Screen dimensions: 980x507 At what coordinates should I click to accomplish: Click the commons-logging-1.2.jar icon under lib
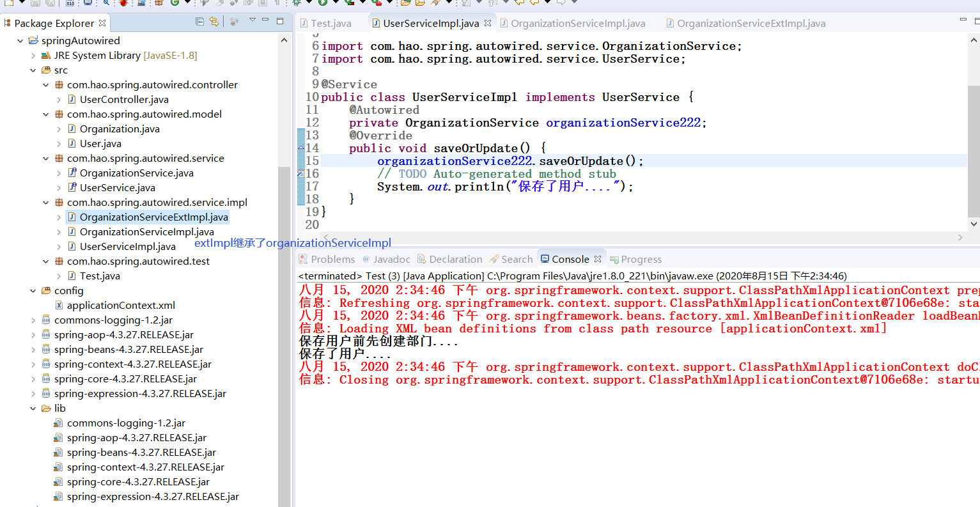[59, 423]
